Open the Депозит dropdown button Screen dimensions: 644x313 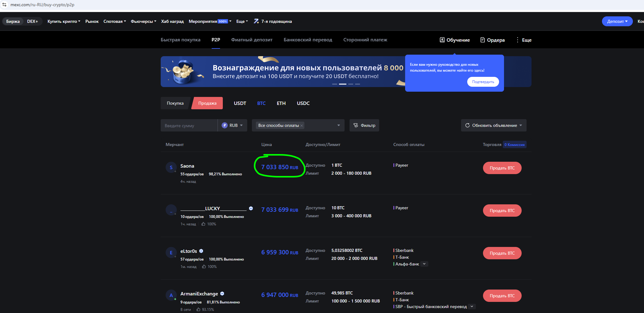point(617,21)
